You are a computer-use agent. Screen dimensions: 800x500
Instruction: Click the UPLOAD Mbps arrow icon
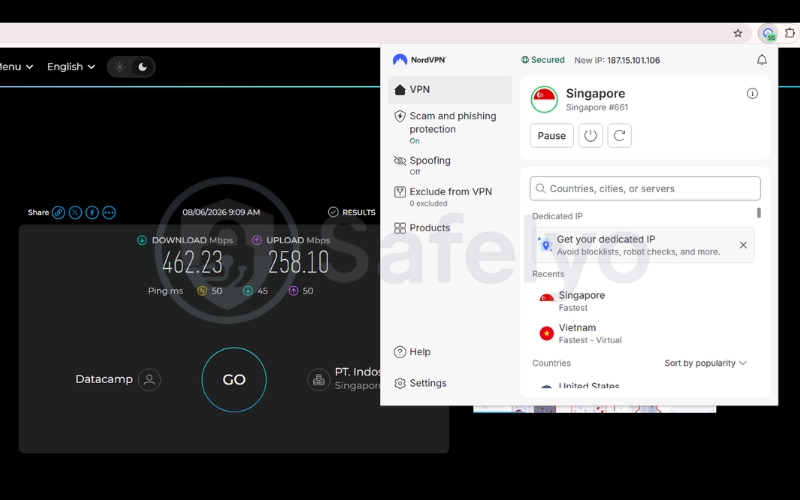pyautogui.click(x=257, y=240)
